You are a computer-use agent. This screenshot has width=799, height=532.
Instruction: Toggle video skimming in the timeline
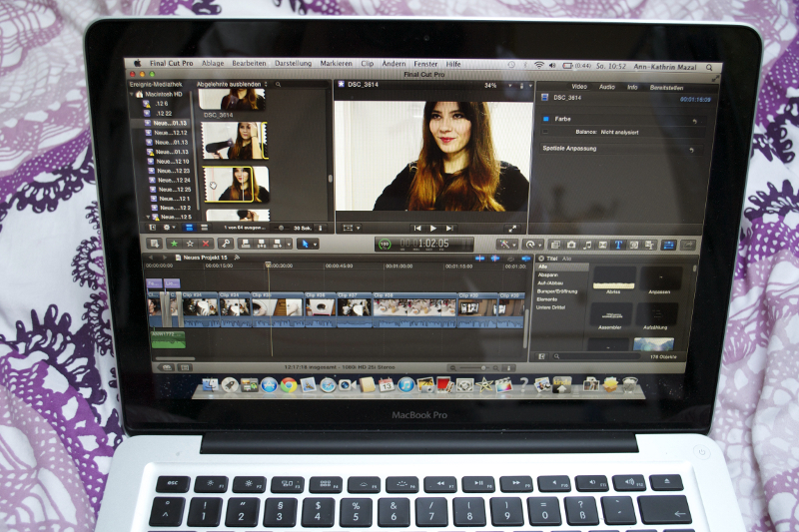[x=479, y=259]
